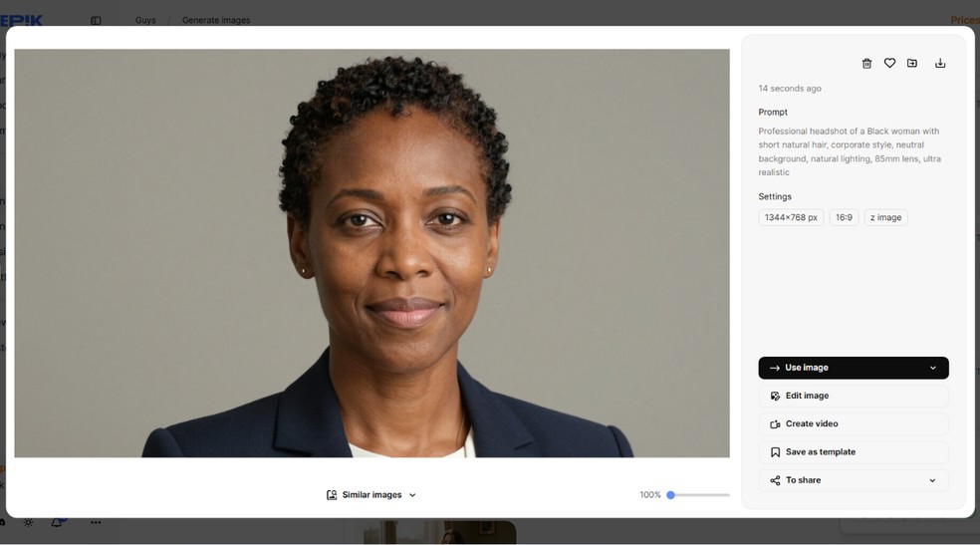Favorite the image with the heart icon
Viewport: 980px width, 545px height.
[889, 63]
